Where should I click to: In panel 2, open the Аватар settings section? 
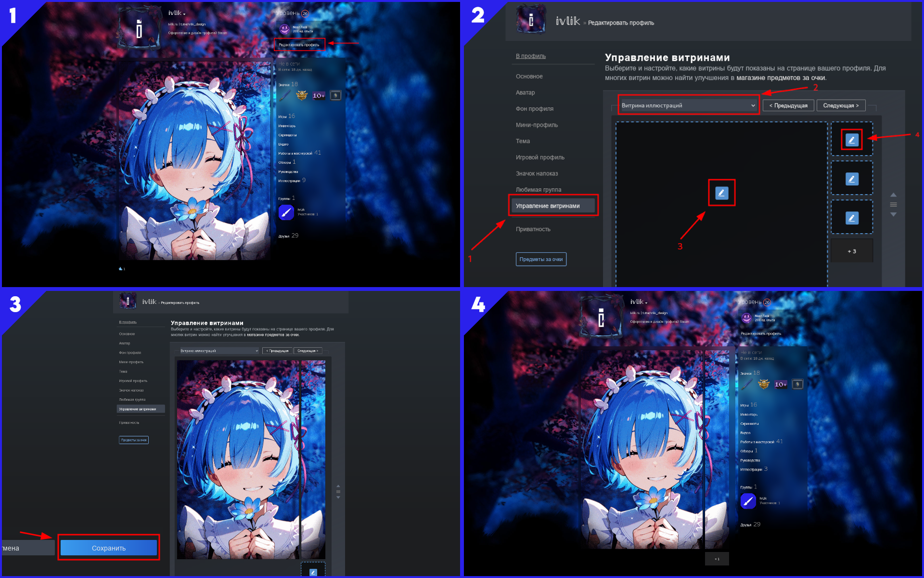coord(525,92)
